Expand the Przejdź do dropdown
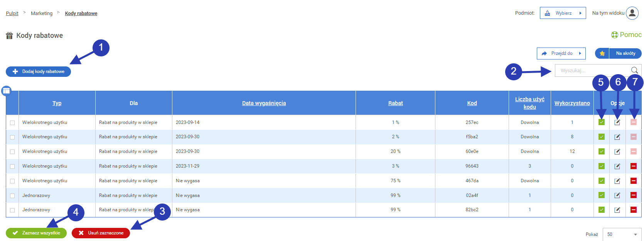644x241 pixels. click(x=561, y=53)
